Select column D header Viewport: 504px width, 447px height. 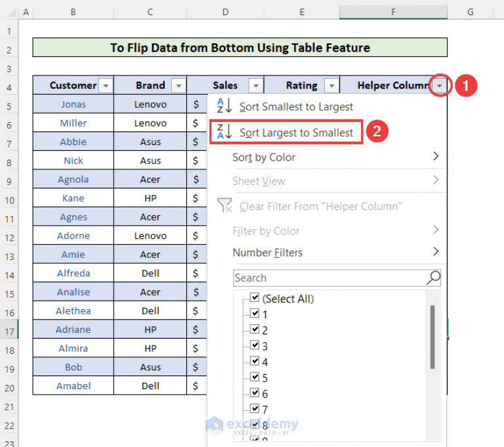pyautogui.click(x=225, y=12)
